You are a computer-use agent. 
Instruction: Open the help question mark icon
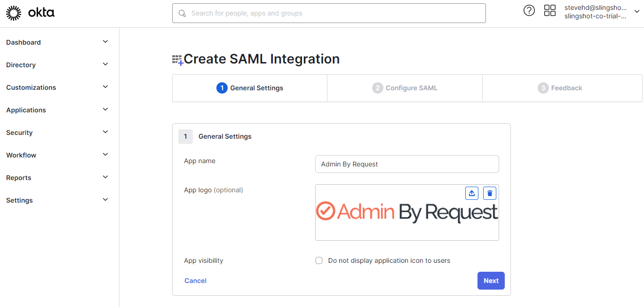tap(529, 10)
